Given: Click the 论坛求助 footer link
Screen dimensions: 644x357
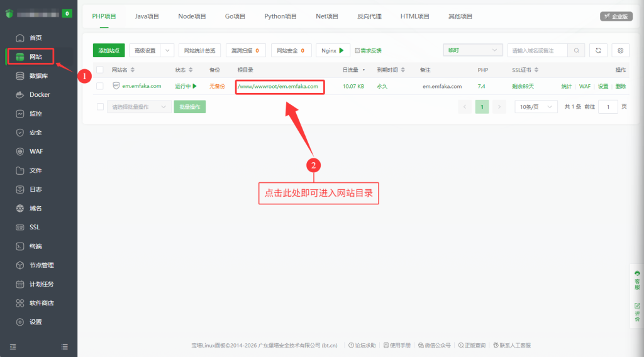Looking at the screenshot, I should pyautogui.click(x=362, y=346).
